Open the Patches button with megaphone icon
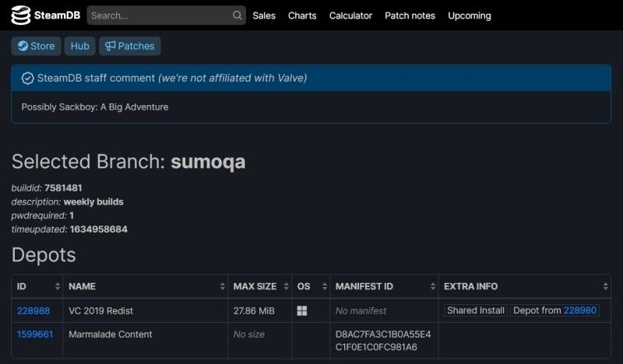The image size is (623, 364). [x=129, y=46]
